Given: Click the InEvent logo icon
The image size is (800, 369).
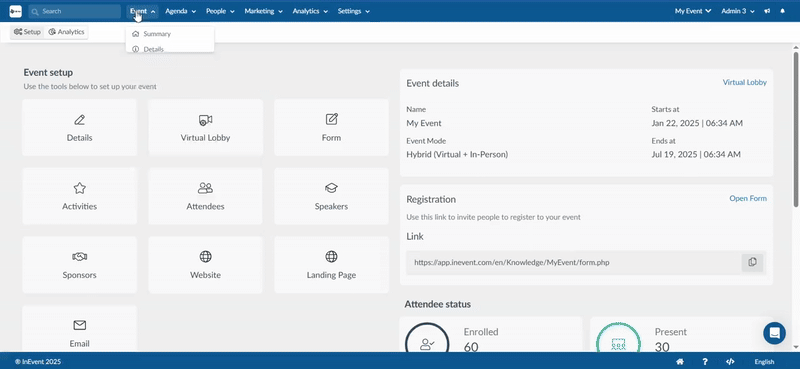Looking at the screenshot, I should pyautogui.click(x=15, y=11).
